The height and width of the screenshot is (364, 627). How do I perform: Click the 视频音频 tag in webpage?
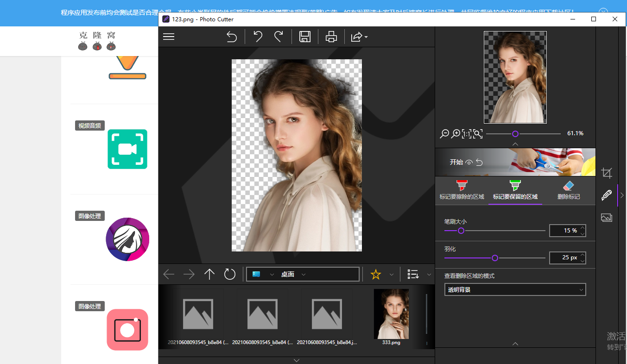pyautogui.click(x=90, y=126)
